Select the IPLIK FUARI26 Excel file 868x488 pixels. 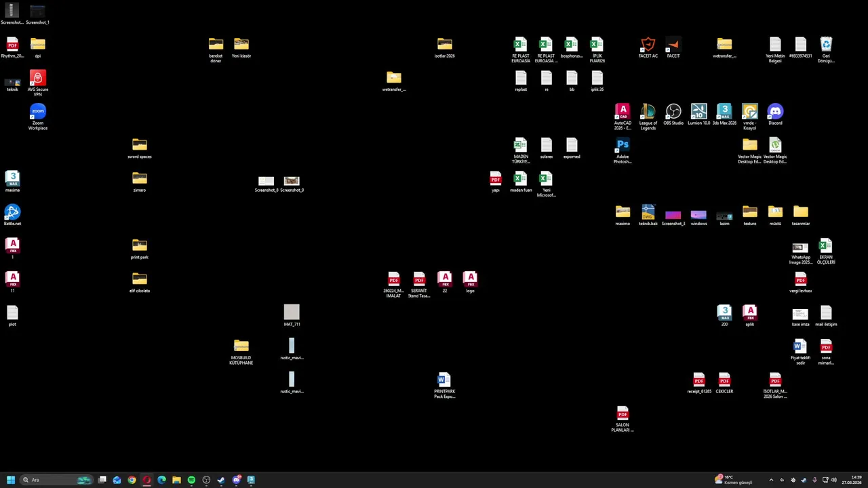(x=597, y=50)
